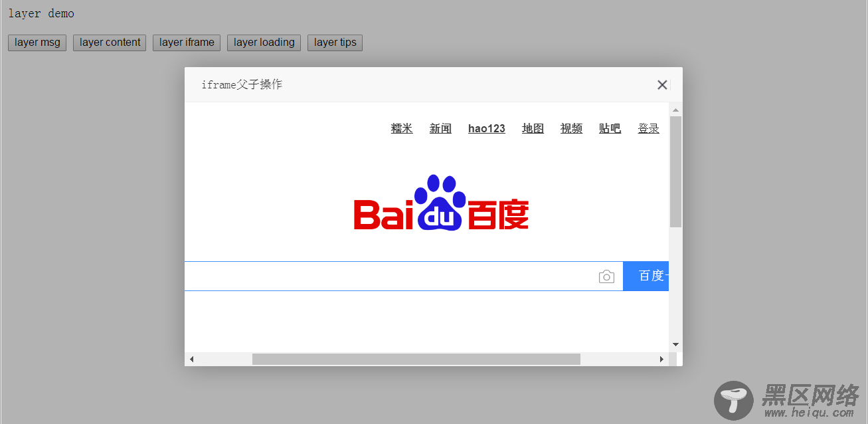This screenshot has height=424, width=868.
Task: Open the 地图 link
Action: (533, 128)
